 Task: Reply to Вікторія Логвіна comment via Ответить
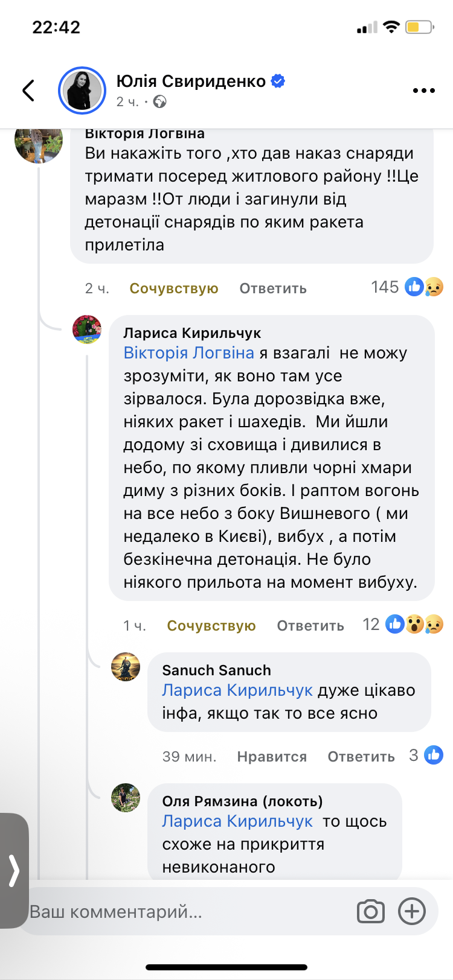tap(273, 288)
